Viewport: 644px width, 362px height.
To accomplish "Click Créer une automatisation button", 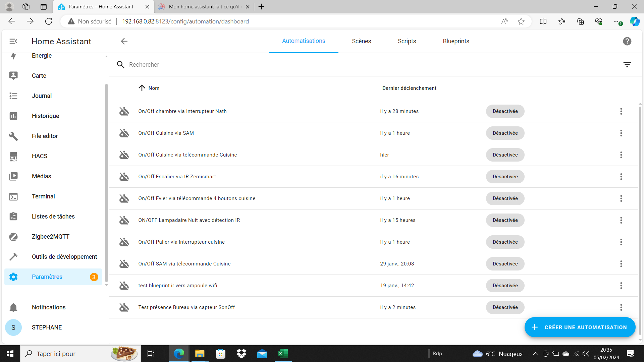I will tap(580, 327).
